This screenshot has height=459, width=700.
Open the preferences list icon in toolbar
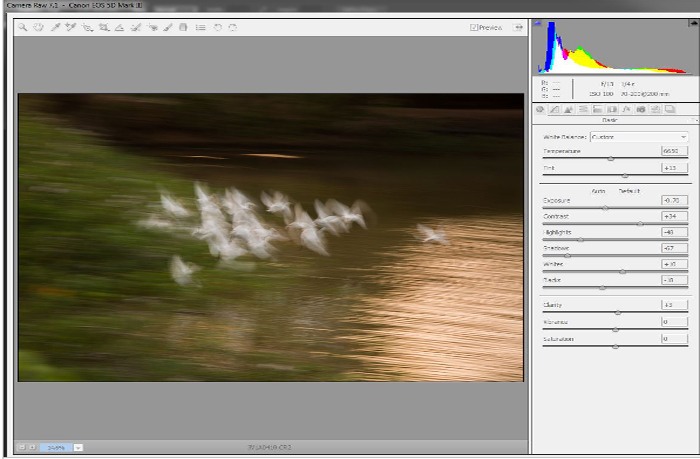pyautogui.click(x=201, y=28)
